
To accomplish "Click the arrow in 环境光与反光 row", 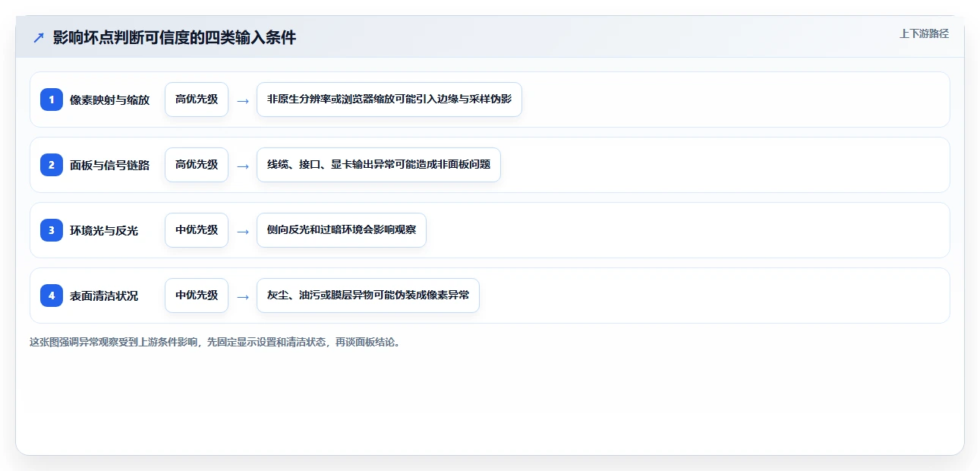I will point(243,231).
